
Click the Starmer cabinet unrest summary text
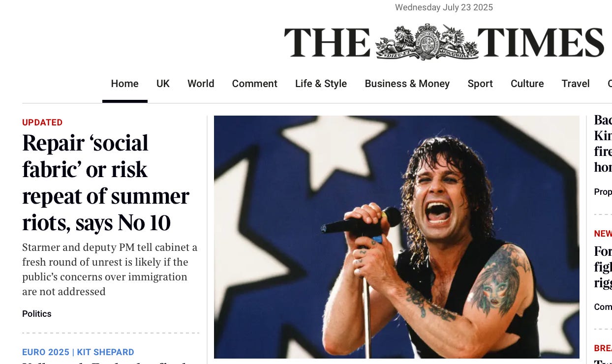(110, 270)
